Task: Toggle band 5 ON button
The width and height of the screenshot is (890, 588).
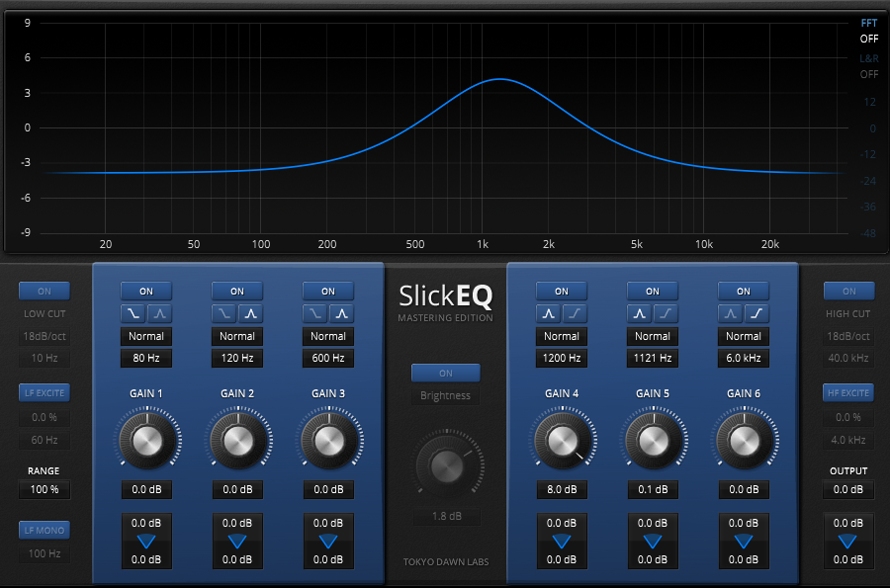Action: pyautogui.click(x=653, y=291)
